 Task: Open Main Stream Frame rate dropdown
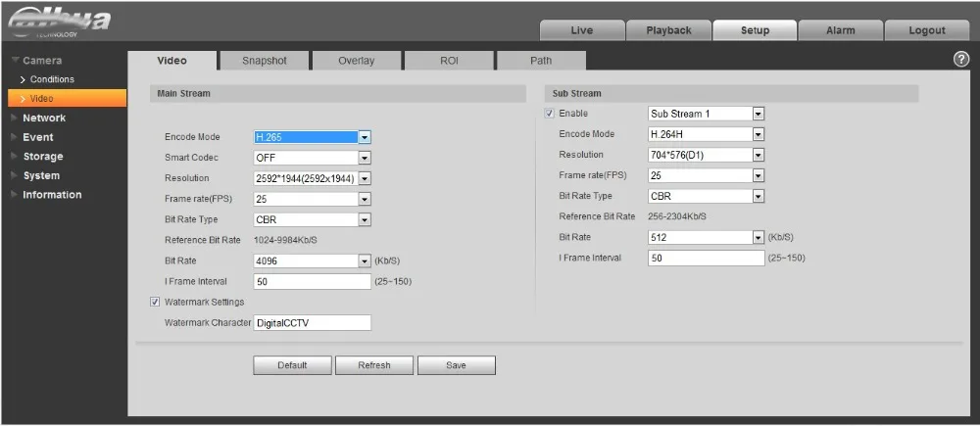coord(312,199)
